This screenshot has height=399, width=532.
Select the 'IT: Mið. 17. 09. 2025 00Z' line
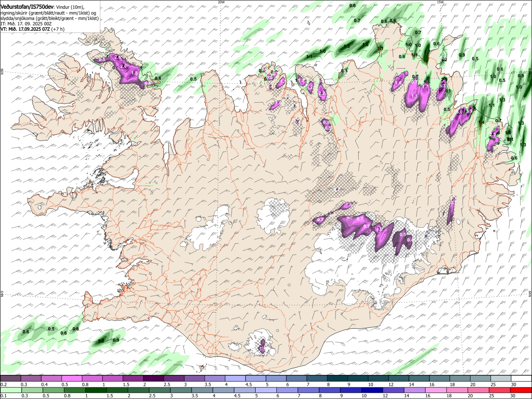click(x=26, y=24)
